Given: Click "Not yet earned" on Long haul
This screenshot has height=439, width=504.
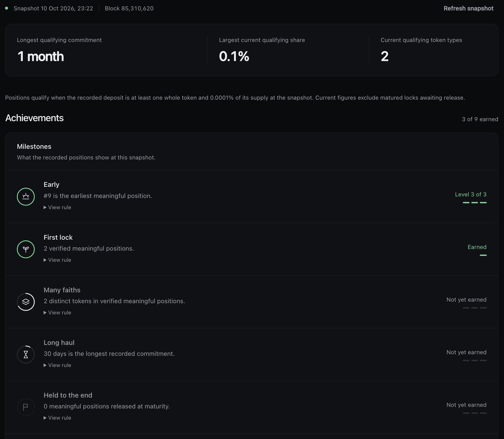Looking at the screenshot, I should point(467,352).
